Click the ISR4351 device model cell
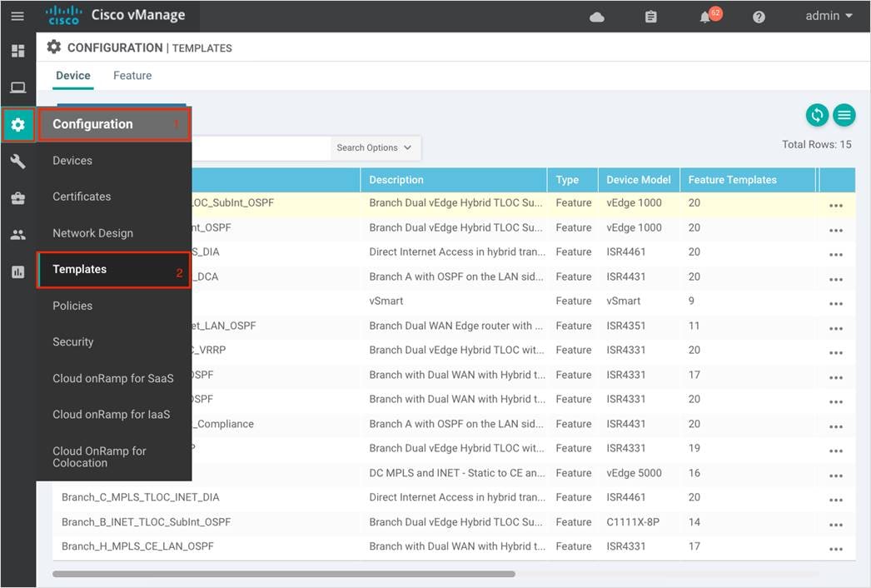 click(x=626, y=326)
